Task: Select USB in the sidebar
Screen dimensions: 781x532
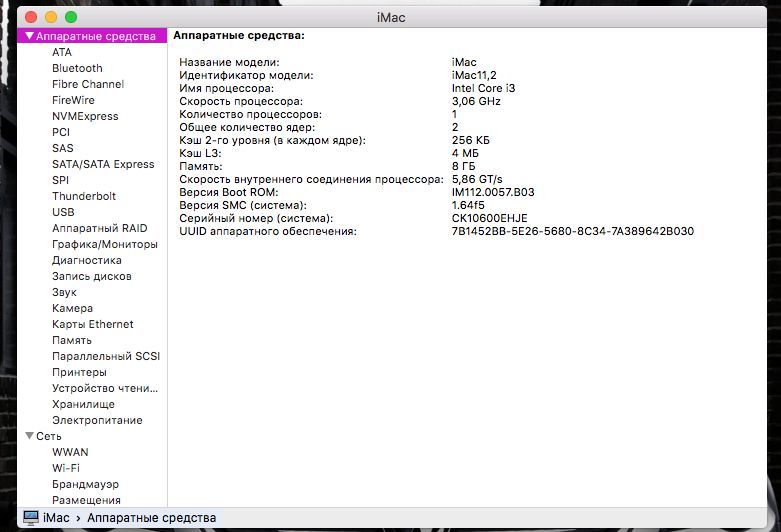Action: (63, 212)
